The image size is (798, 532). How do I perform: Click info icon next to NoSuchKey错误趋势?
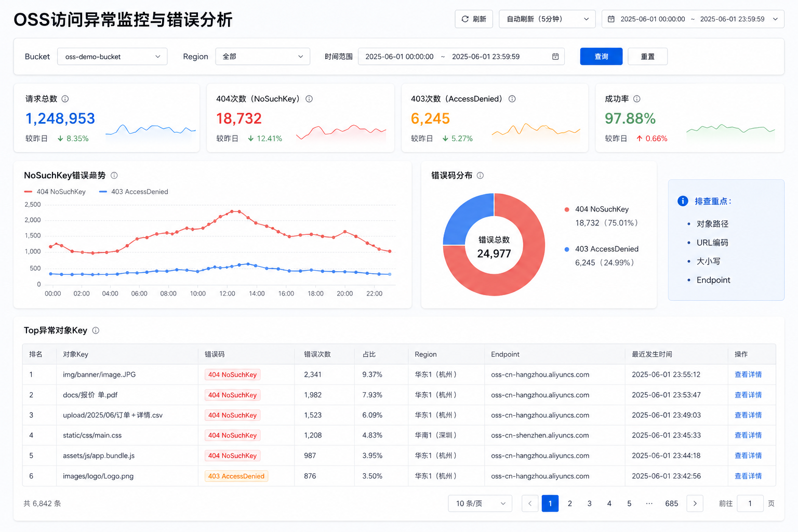[114, 176]
